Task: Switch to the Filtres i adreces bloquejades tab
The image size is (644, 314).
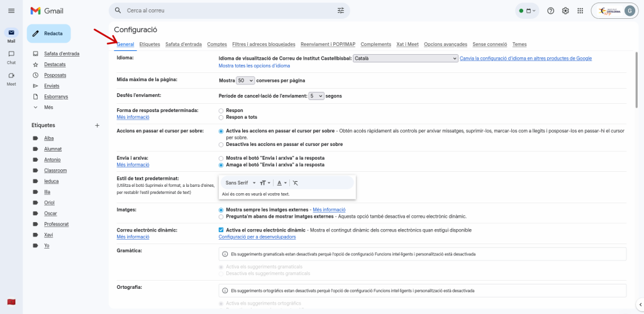Action: 264,44
